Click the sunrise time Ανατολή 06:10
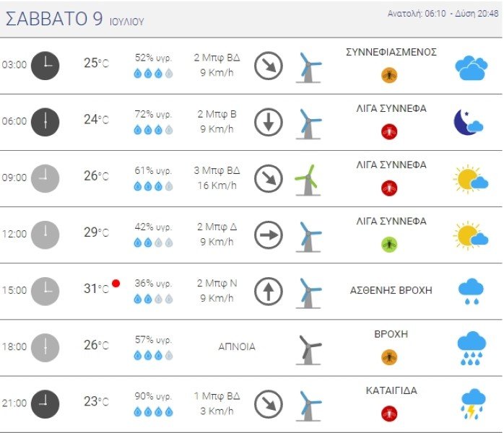This screenshot has width=504, height=433. [417, 14]
